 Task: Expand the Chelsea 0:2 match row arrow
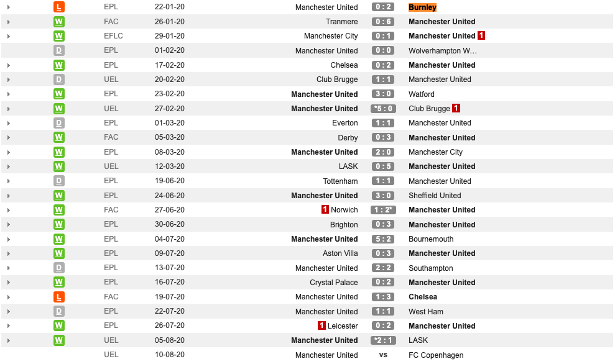point(8,65)
